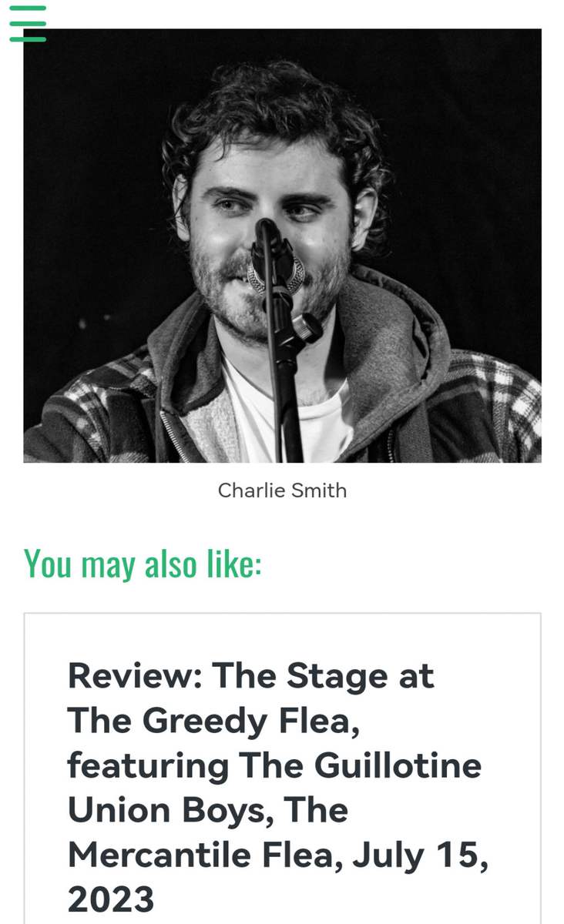This screenshot has width=564, height=924.
Task: Click the word 'Review:' in the card
Action: pyautogui.click(x=134, y=676)
